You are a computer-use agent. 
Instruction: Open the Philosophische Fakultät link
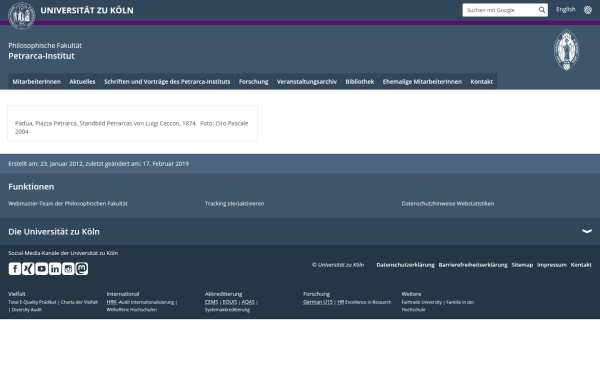pyautogui.click(x=45, y=46)
